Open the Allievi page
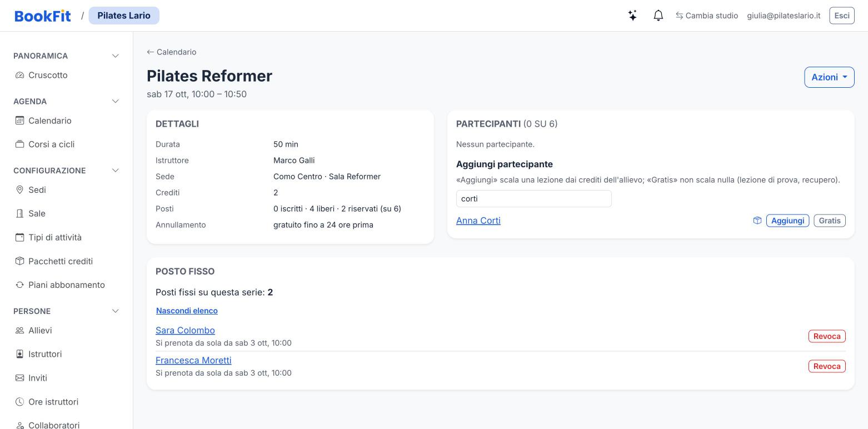 coord(40,331)
